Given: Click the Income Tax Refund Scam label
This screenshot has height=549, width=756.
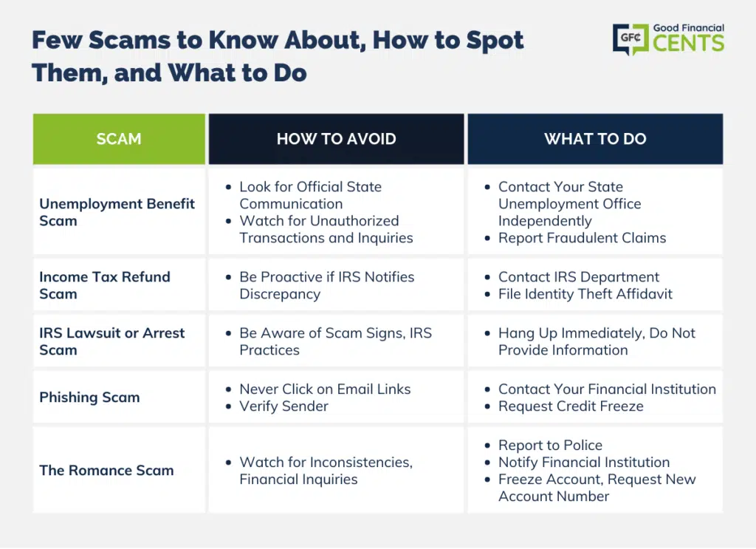Looking at the screenshot, I should (x=105, y=286).
